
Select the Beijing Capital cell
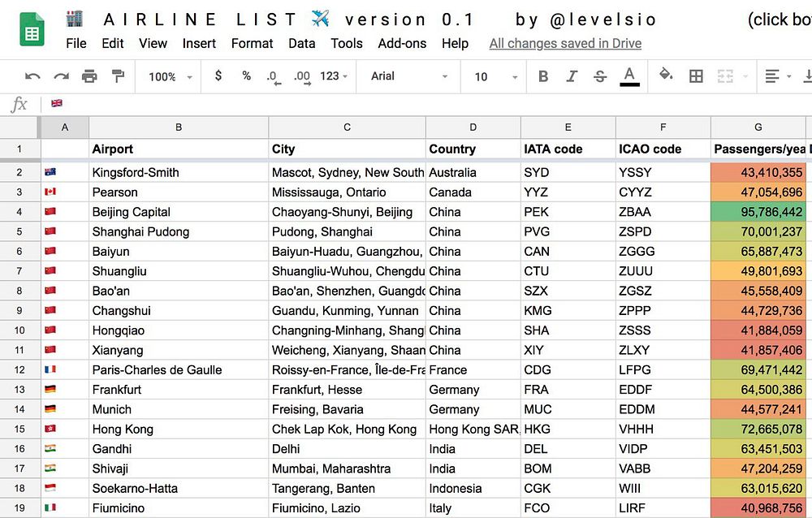179,212
